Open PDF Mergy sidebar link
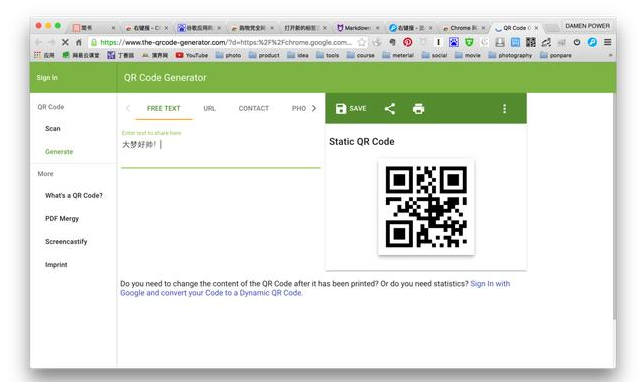 62,219
